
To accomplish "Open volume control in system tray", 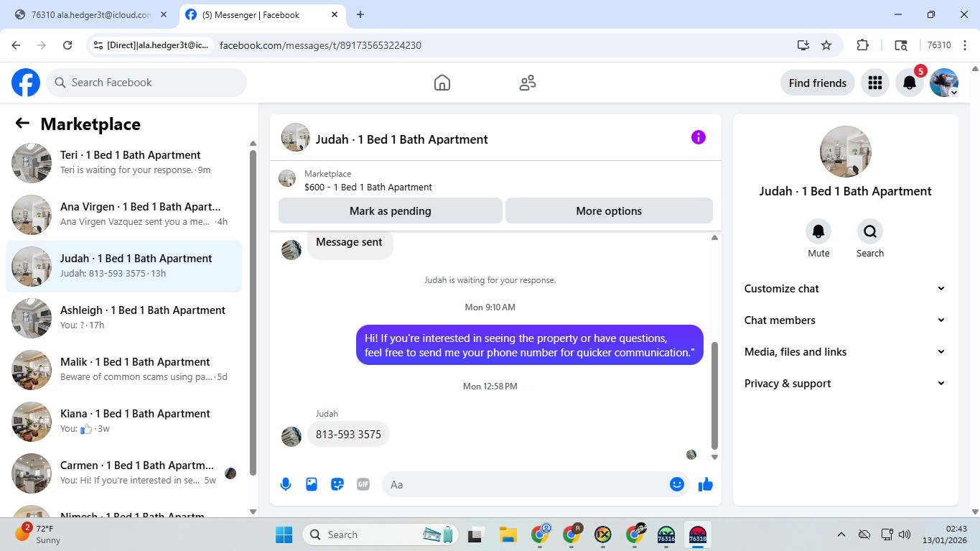I will point(905,534).
